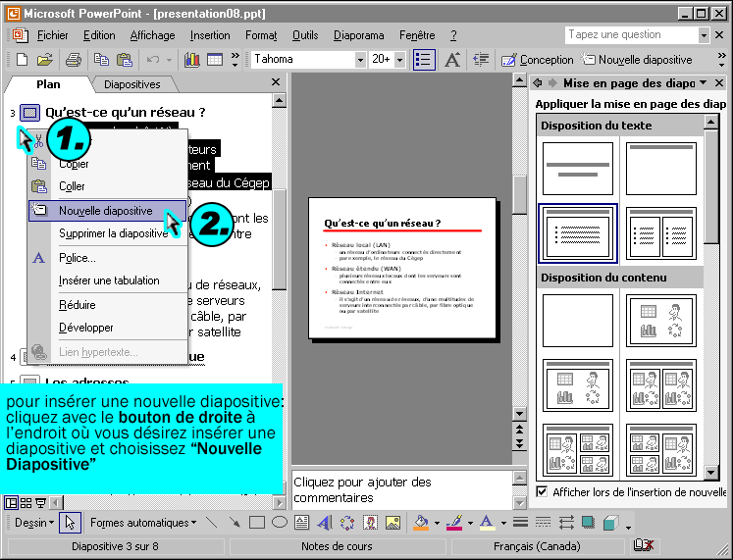Viewport: 733px width, 560px height.
Task: Open the Dessin menu dropdown
Action: point(34,522)
